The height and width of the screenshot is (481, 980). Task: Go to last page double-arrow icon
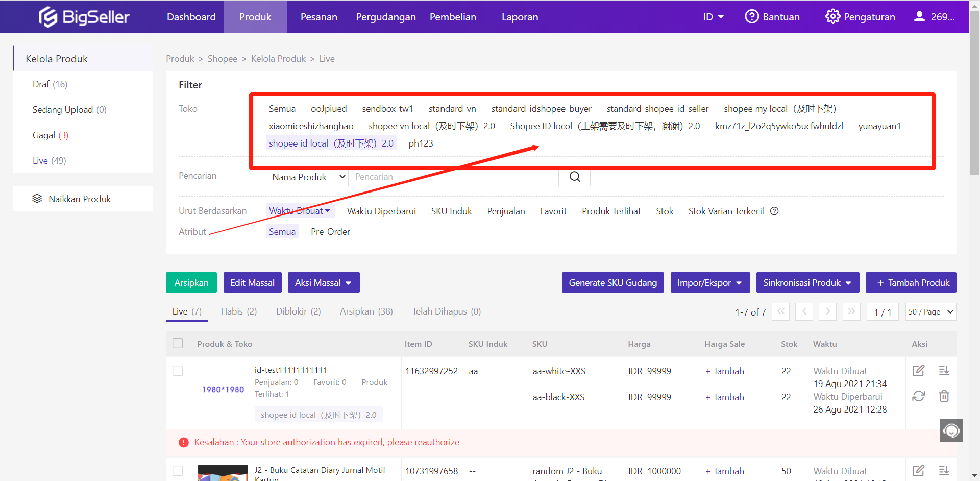point(851,311)
